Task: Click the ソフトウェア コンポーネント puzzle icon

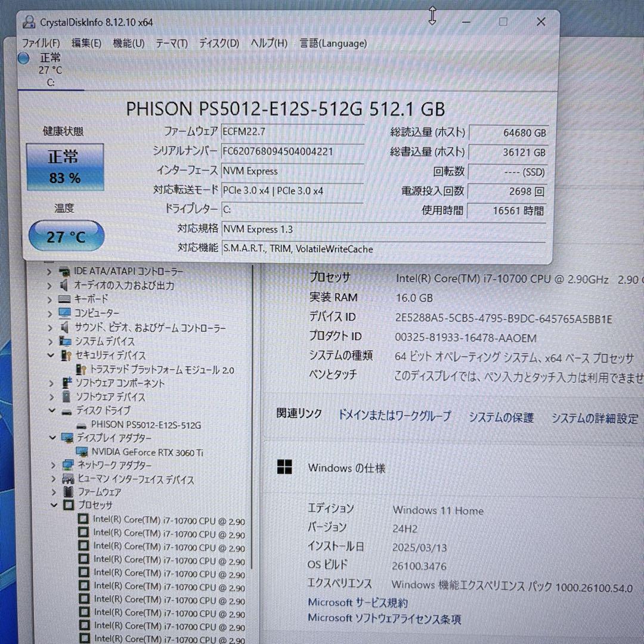Action: (x=67, y=383)
